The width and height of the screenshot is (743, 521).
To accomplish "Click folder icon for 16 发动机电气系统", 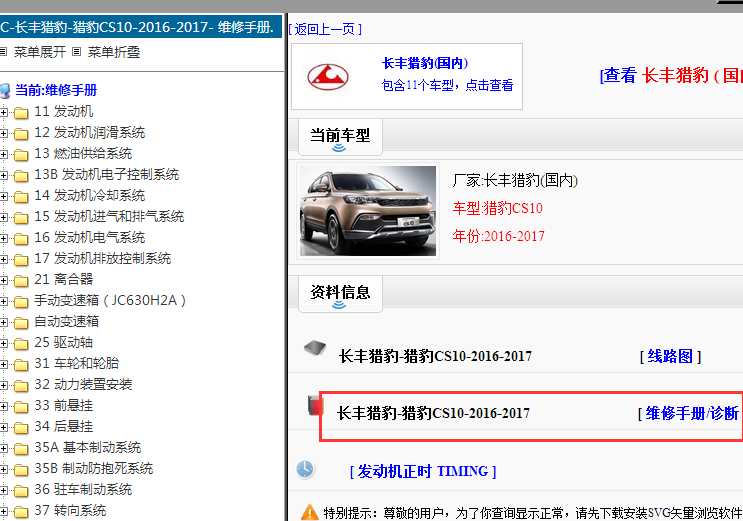I will (x=21, y=238).
